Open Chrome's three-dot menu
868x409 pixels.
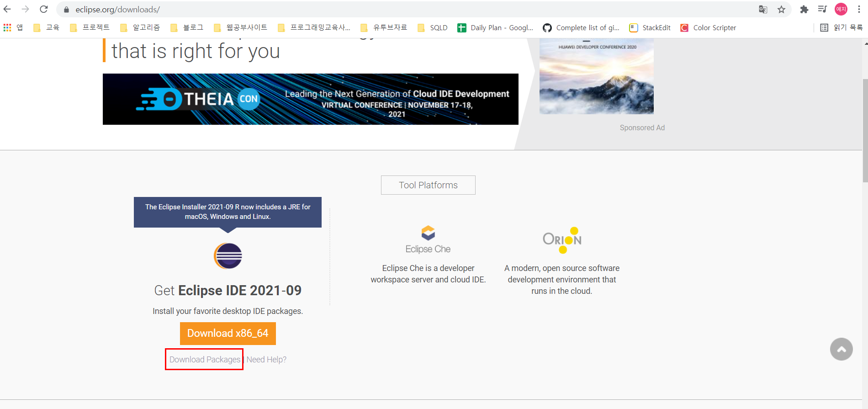coord(859,9)
